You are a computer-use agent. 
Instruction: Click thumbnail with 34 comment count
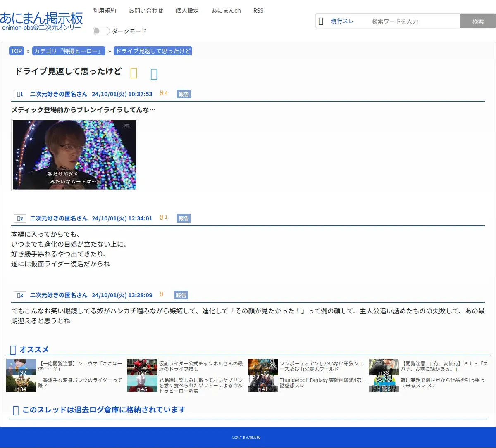(x=21, y=384)
